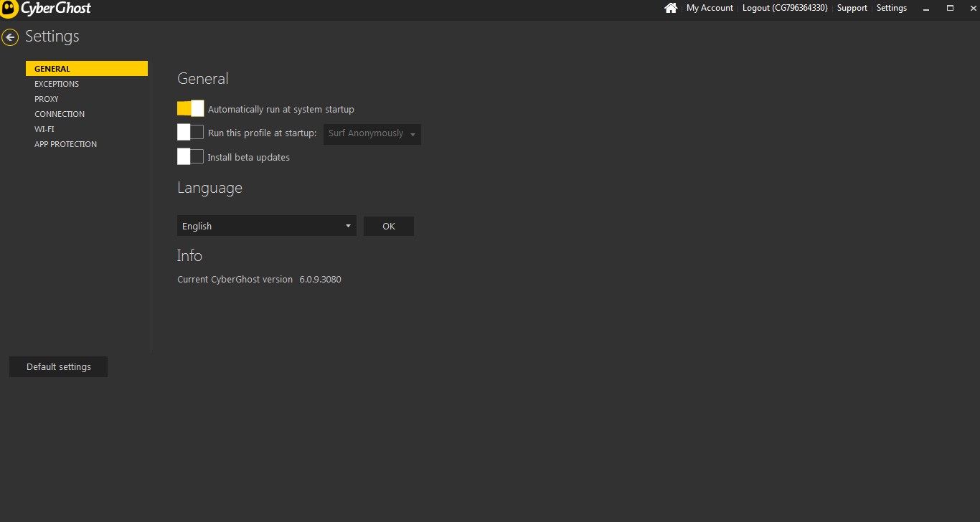
Task: Expand the English language dropdown
Action: (267, 226)
